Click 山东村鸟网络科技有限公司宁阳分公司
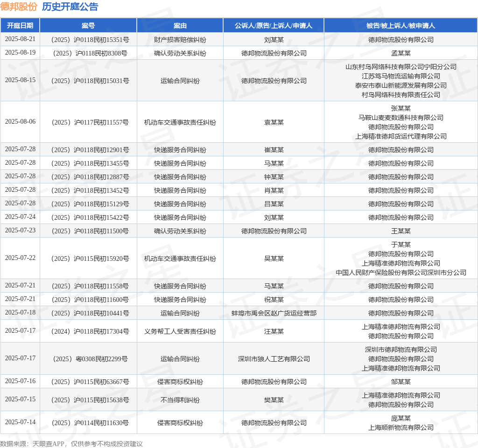This screenshot has width=478, height=448. point(401,67)
